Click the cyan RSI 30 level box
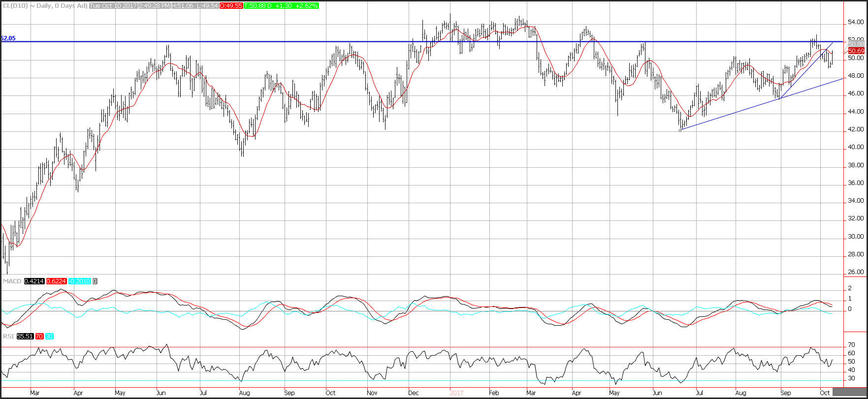Viewport: 868px width, 399px height. click(49, 337)
